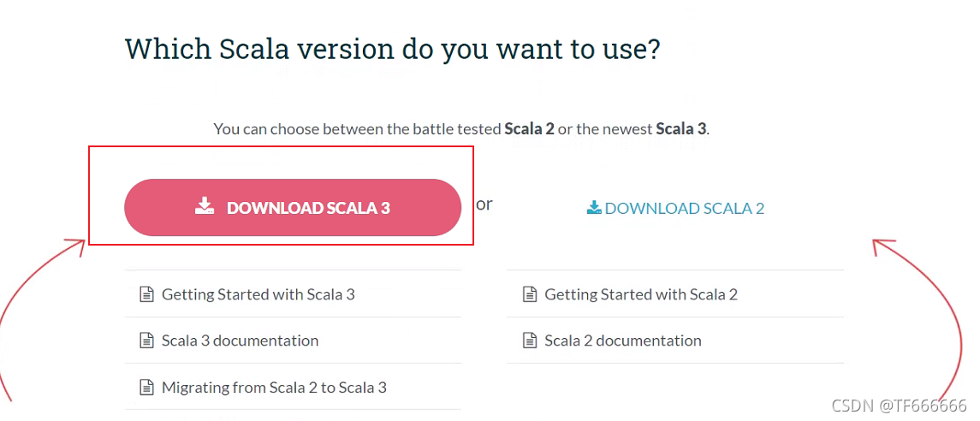Click the document icon beside Getting Started with Scala 2

click(x=530, y=294)
